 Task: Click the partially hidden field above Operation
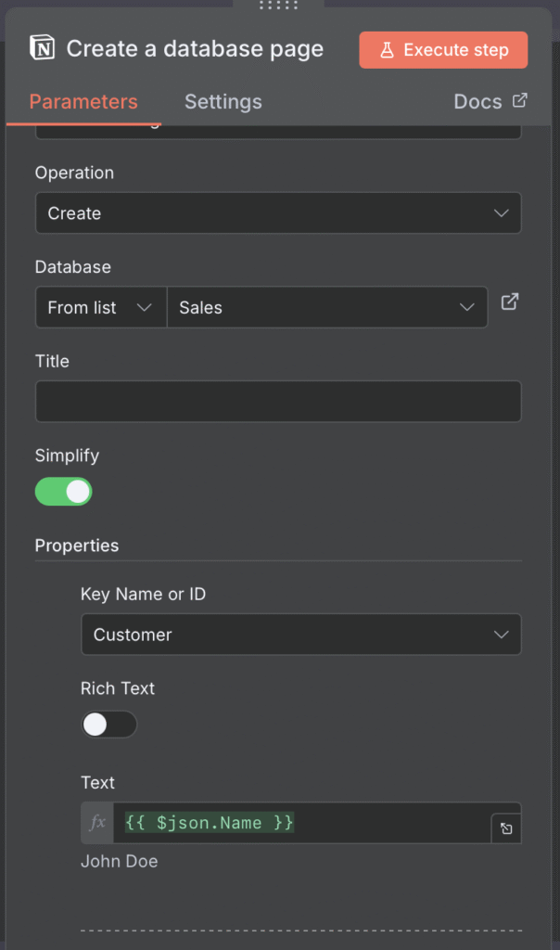pyautogui.click(x=278, y=131)
